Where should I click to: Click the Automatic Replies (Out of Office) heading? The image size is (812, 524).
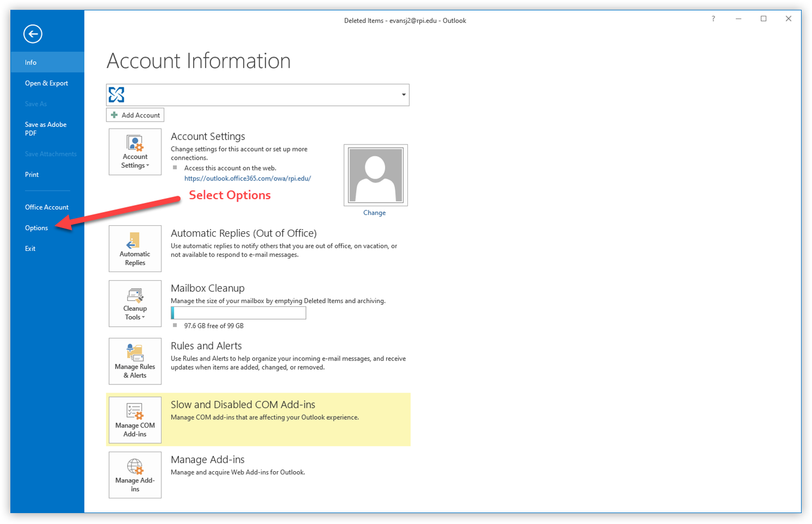click(x=244, y=233)
